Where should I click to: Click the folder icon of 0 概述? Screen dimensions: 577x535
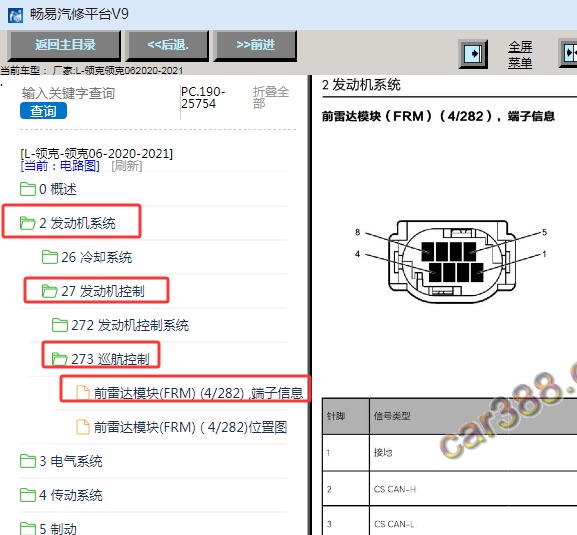[28, 189]
